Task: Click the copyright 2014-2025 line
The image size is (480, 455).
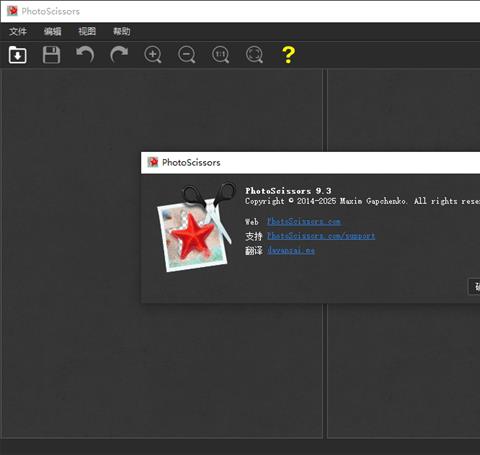Action: pyautogui.click(x=362, y=201)
